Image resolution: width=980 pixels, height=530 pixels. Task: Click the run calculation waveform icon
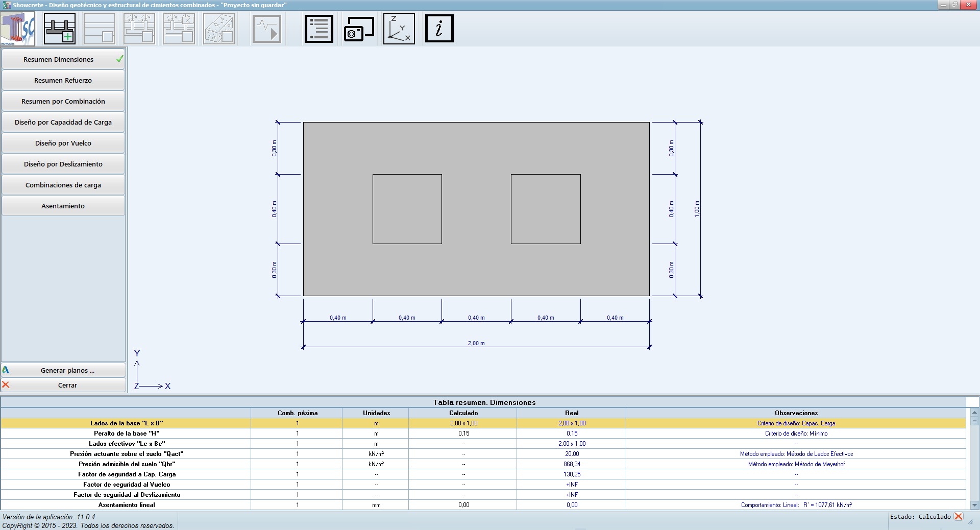267,29
